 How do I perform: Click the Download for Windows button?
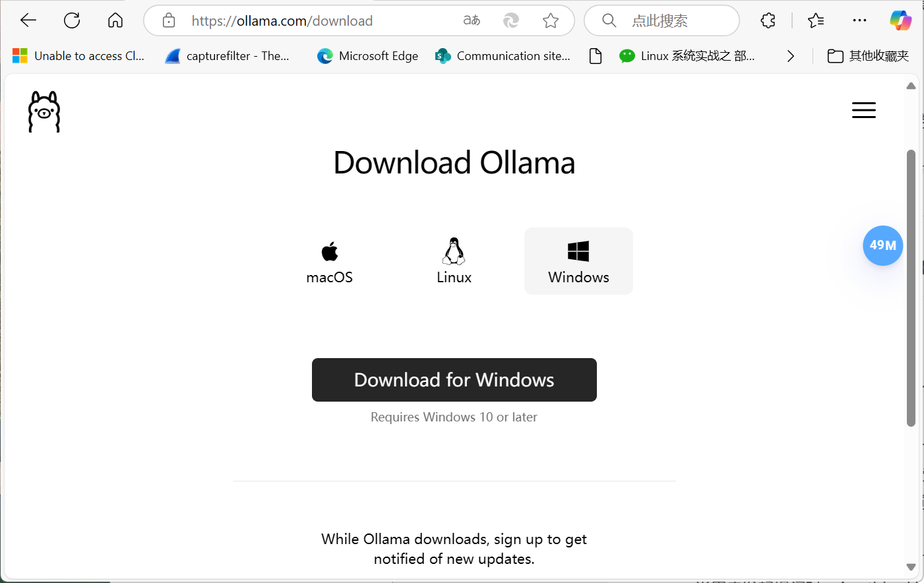click(454, 380)
